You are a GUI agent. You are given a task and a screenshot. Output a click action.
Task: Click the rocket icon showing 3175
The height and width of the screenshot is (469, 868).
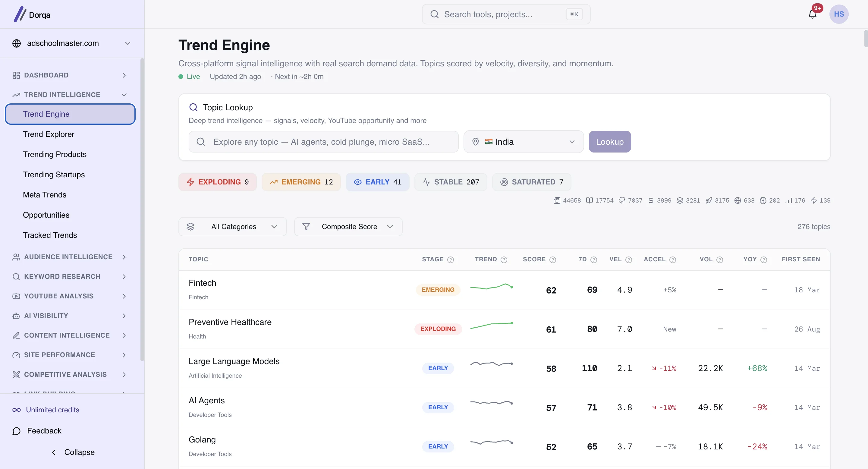(x=709, y=200)
